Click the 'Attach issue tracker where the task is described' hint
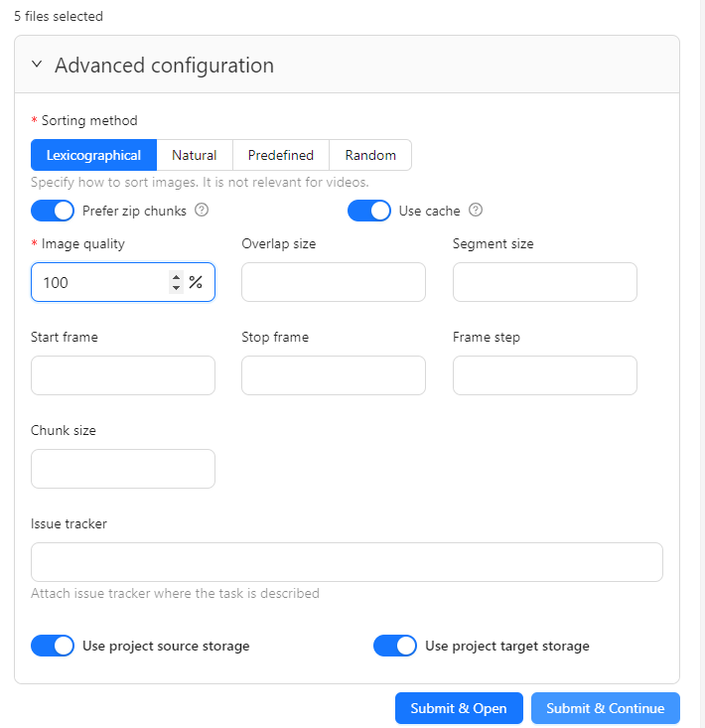 175,593
